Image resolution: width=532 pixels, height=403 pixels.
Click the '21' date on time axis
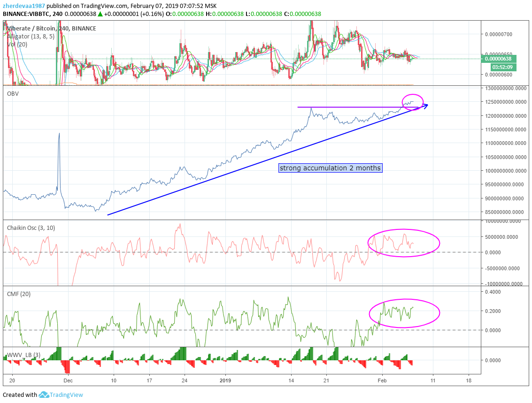point(326,380)
